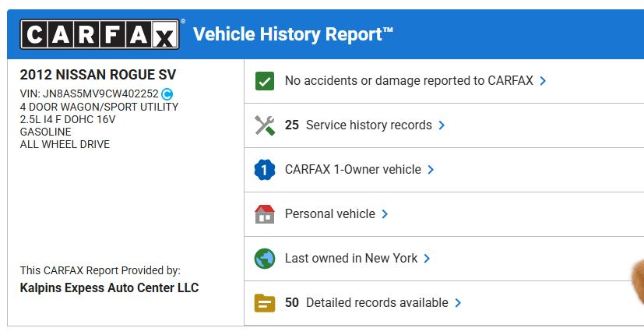644x335 pixels.
Task: Expand the Detailed records available chevron
Action: click(x=458, y=303)
